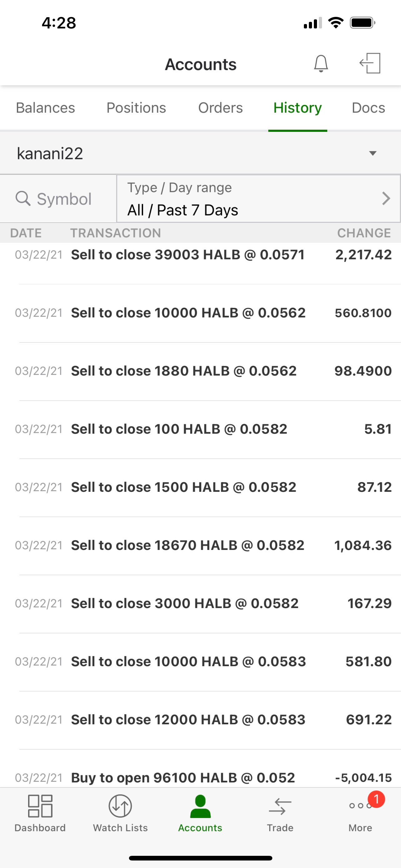
Task: Select the History tab
Action: (x=297, y=108)
